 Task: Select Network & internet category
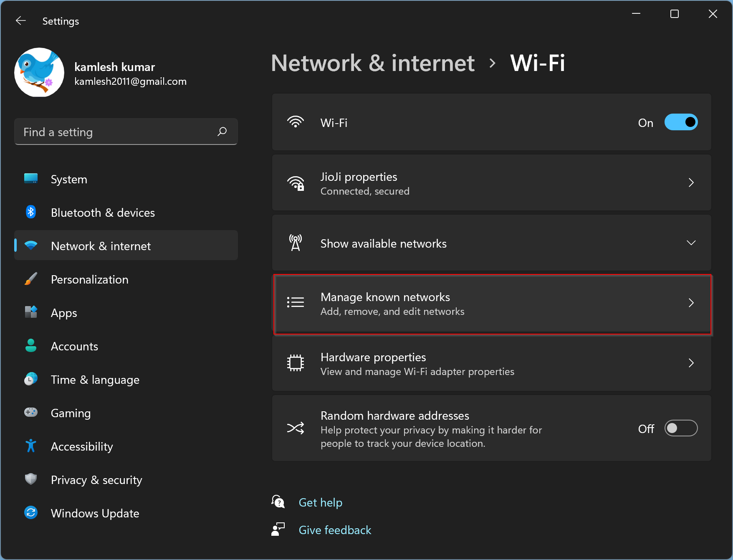(126, 246)
